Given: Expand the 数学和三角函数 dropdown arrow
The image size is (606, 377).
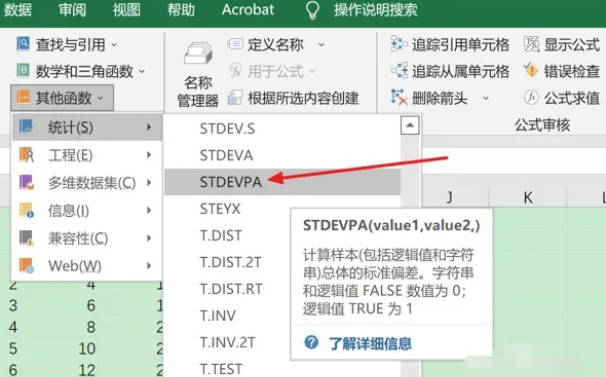Looking at the screenshot, I should [141, 72].
